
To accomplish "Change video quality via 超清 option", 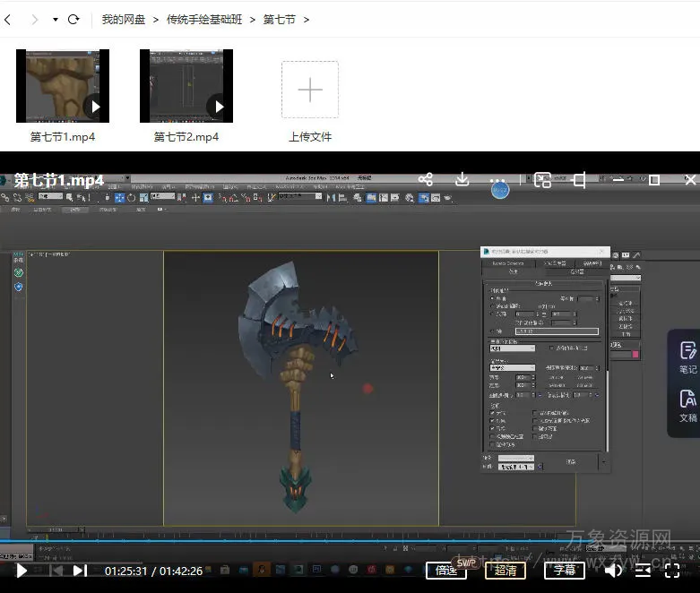I will click(506, 570).
